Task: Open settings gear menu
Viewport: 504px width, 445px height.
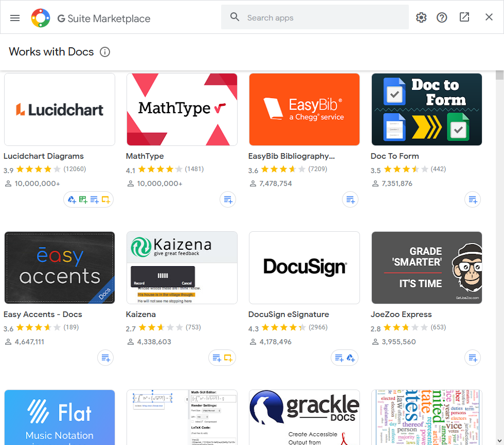Action: [421, 17]
